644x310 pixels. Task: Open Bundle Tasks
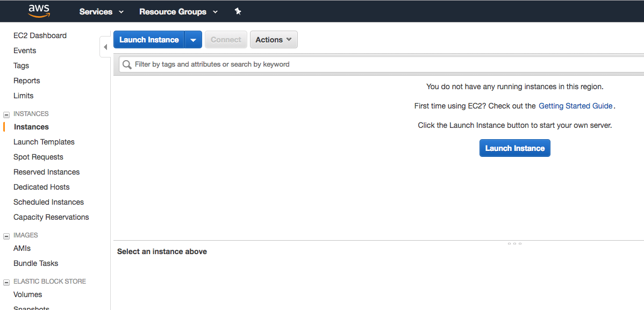[35, 264]
